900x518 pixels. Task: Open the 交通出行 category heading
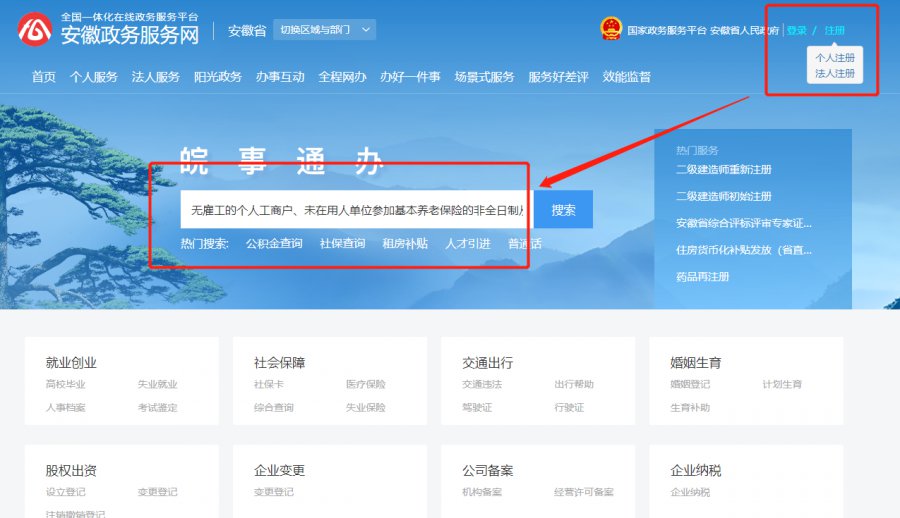point(488,363)
